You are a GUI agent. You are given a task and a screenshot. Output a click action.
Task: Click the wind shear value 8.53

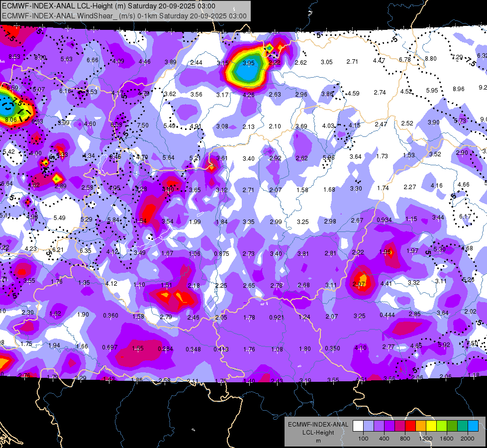14,57
